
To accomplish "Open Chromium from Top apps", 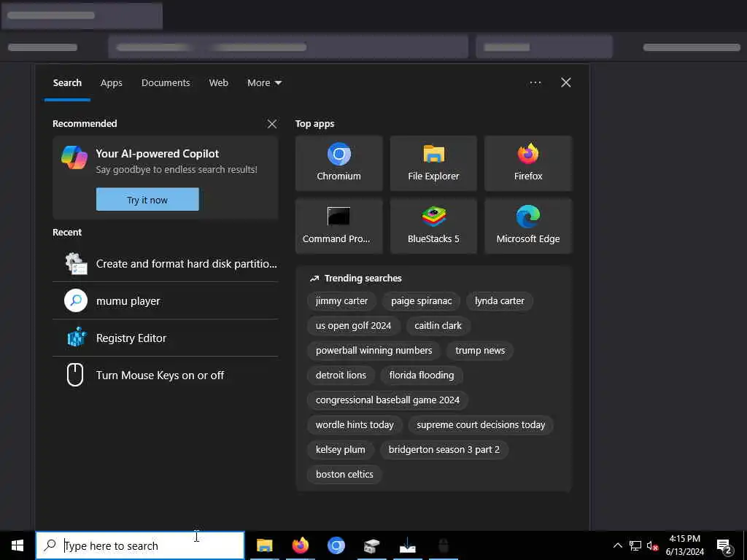I will point(338,163).
